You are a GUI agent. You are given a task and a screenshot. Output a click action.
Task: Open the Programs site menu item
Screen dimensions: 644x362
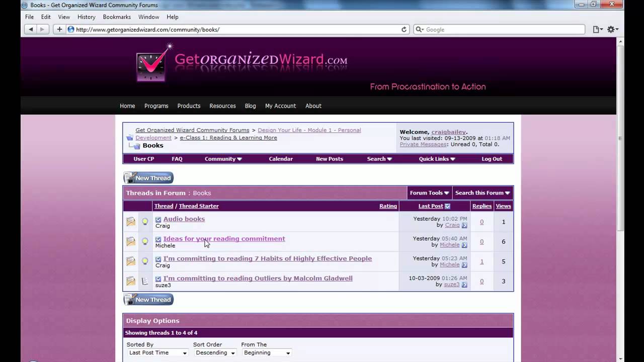coord(156,106)
